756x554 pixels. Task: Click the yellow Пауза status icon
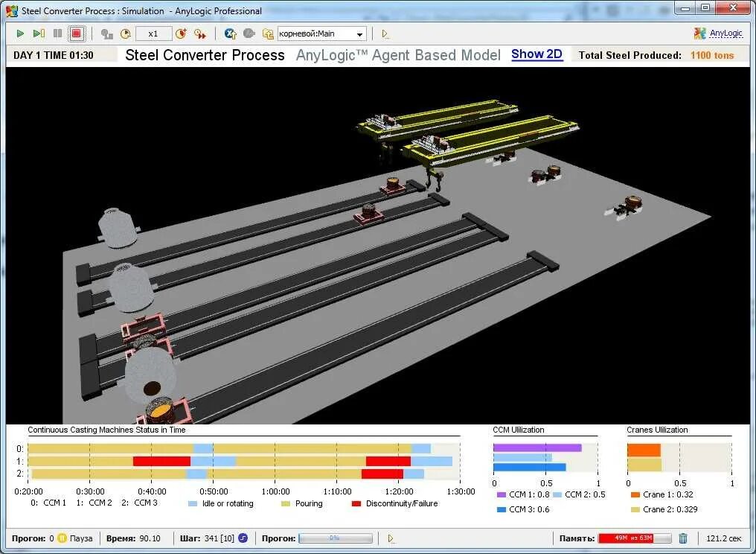(x=63, y=538)
